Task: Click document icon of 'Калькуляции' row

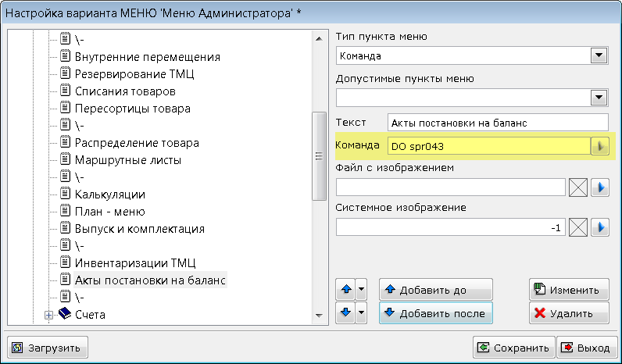Action: click(x=65, y=194)
